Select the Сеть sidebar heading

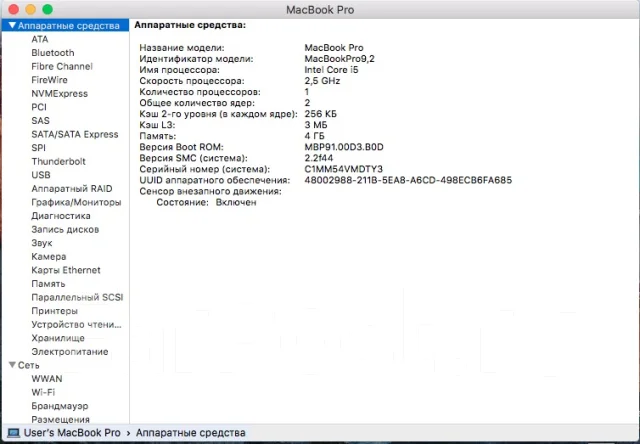(x=29, y=365)
